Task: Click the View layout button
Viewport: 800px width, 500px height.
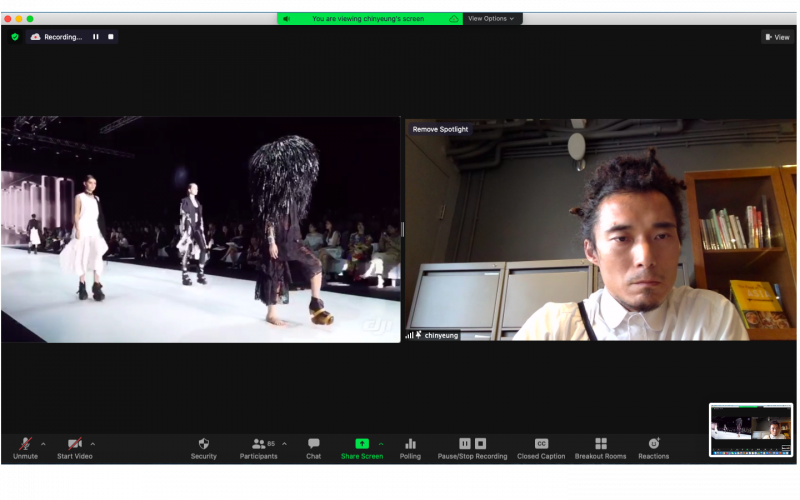Action: 778,37
